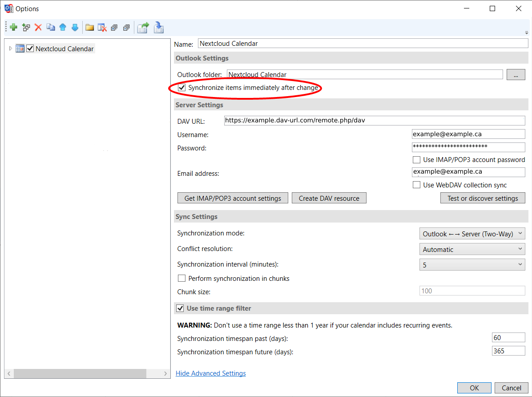
Task: Move profile down with blue arrow
Action: [75, 28]
